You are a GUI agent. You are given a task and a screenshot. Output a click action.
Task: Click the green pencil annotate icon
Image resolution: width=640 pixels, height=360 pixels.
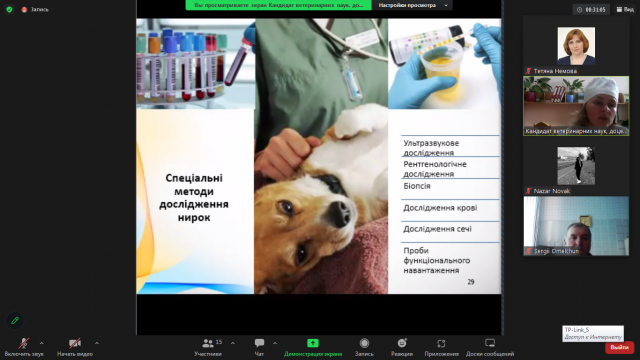15,320
